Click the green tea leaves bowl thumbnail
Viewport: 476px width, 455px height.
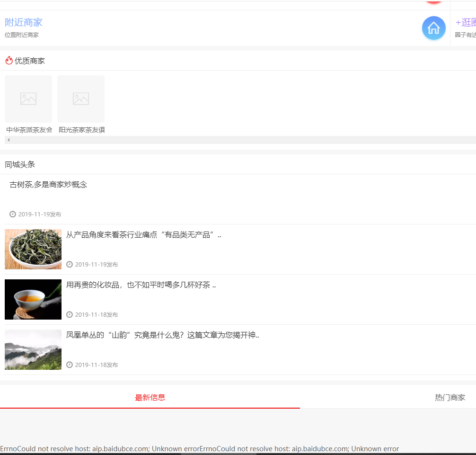(x=33, y=249)
